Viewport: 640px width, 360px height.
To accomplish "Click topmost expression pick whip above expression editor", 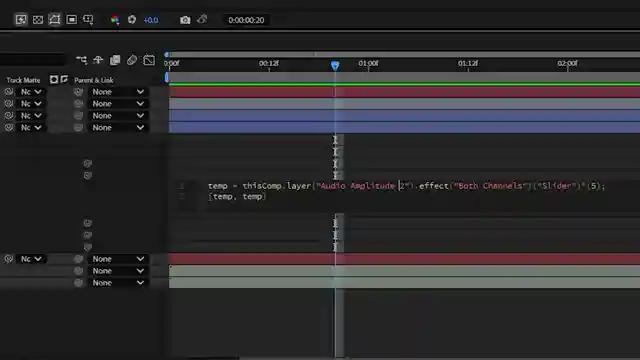I will (x=87, y=163).
